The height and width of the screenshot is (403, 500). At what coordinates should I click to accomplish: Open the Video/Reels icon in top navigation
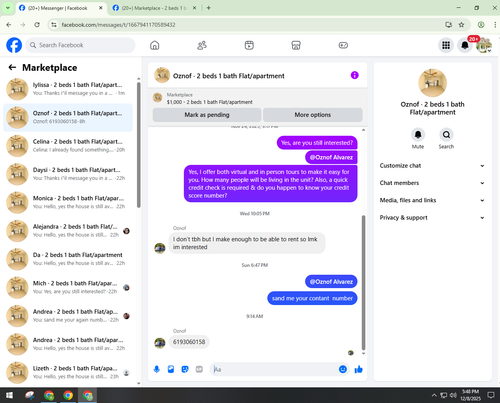coord(249,45)
